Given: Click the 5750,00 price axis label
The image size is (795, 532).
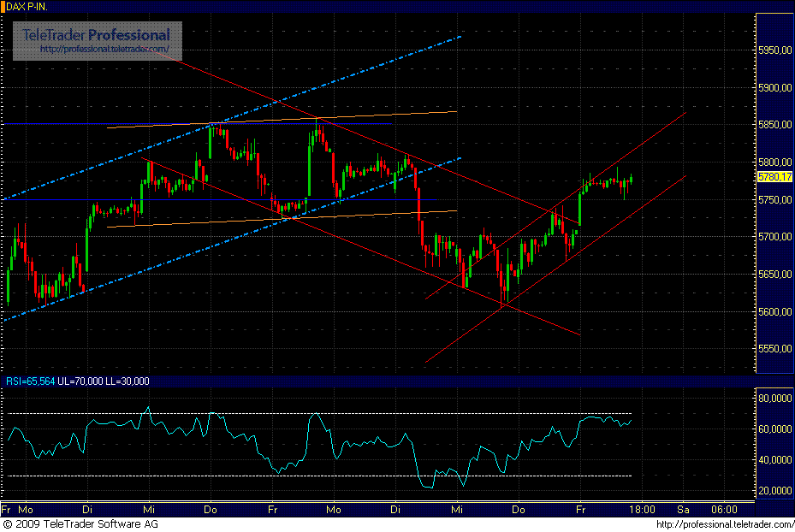Looking at the screenshot, I should click(774, 200).
